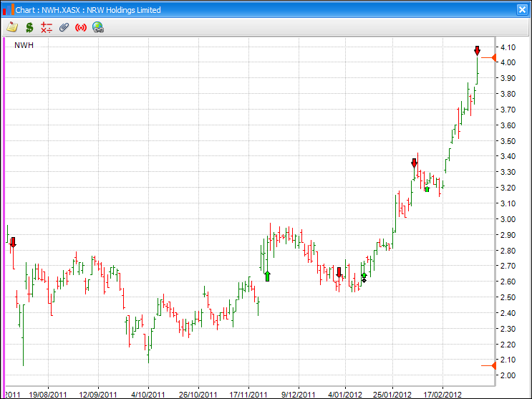
Task: Click the orange price marker near 2.05
Action: pos(489,366)
